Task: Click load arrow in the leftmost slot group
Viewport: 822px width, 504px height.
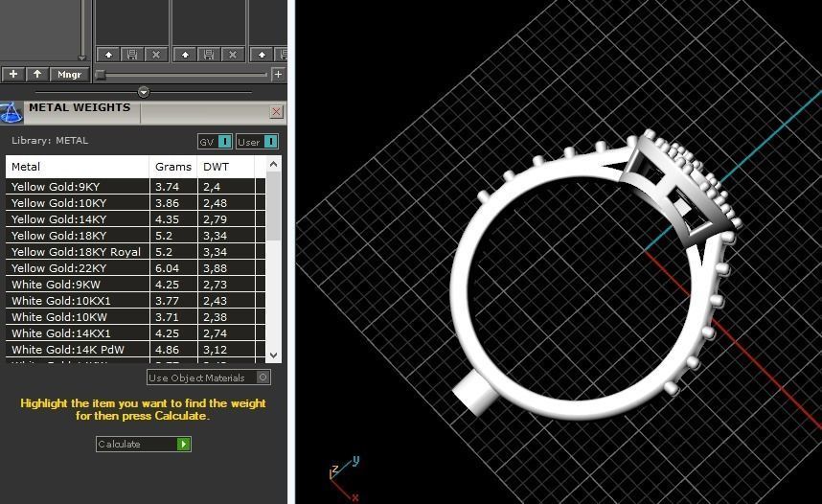Action: [108, 55]
